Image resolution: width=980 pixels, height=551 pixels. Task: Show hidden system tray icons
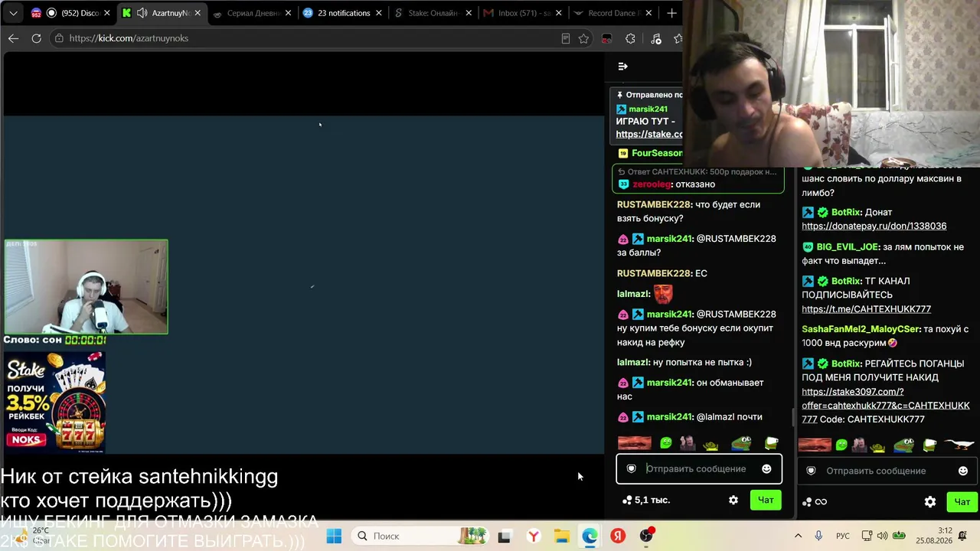click(798, 536)
